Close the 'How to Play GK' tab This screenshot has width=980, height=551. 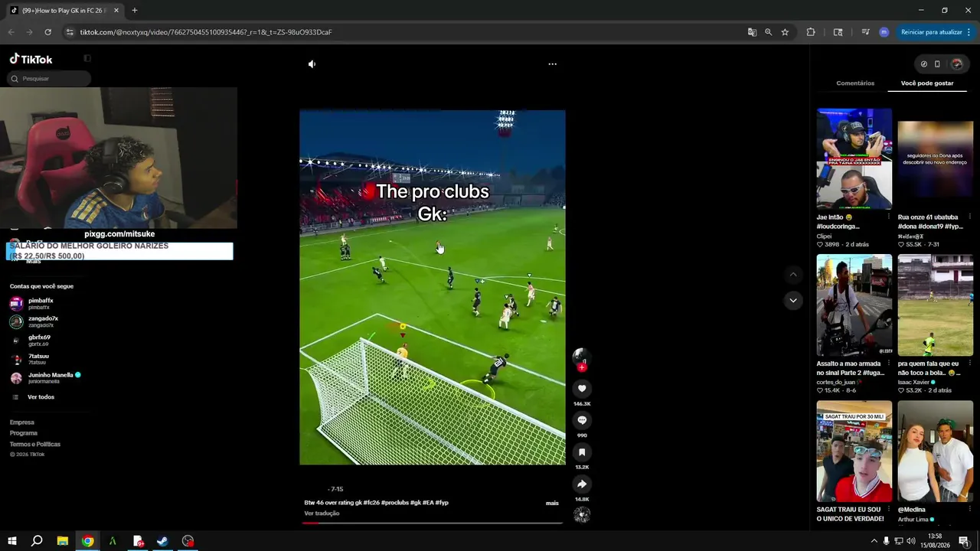[x=116, y=11]
